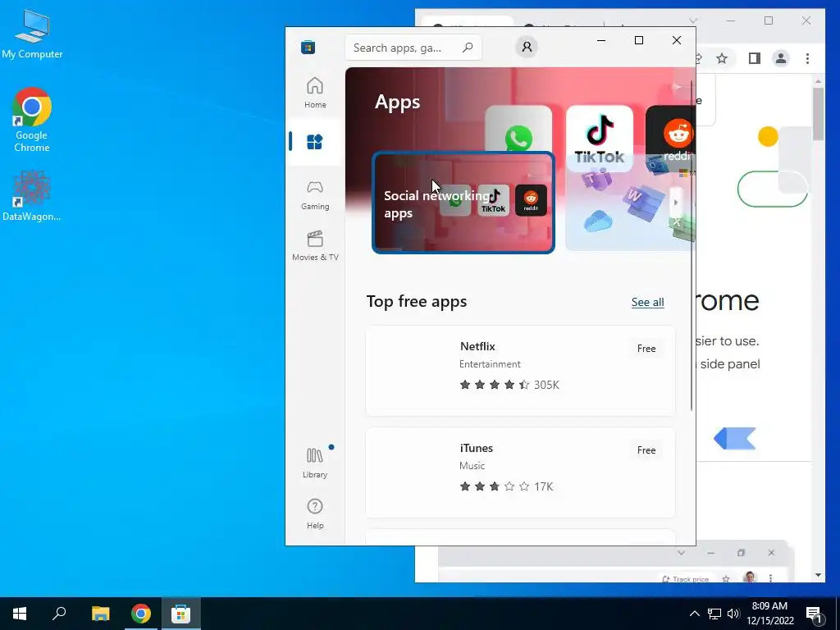
Task: Click Free button for iTunes
Action: 646,450
